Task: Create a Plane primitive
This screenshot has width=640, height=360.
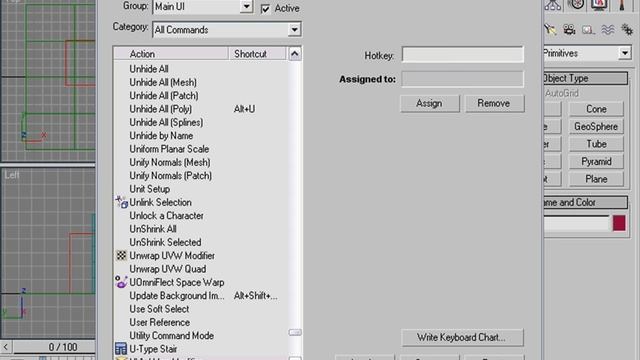Action: (596, 179)
